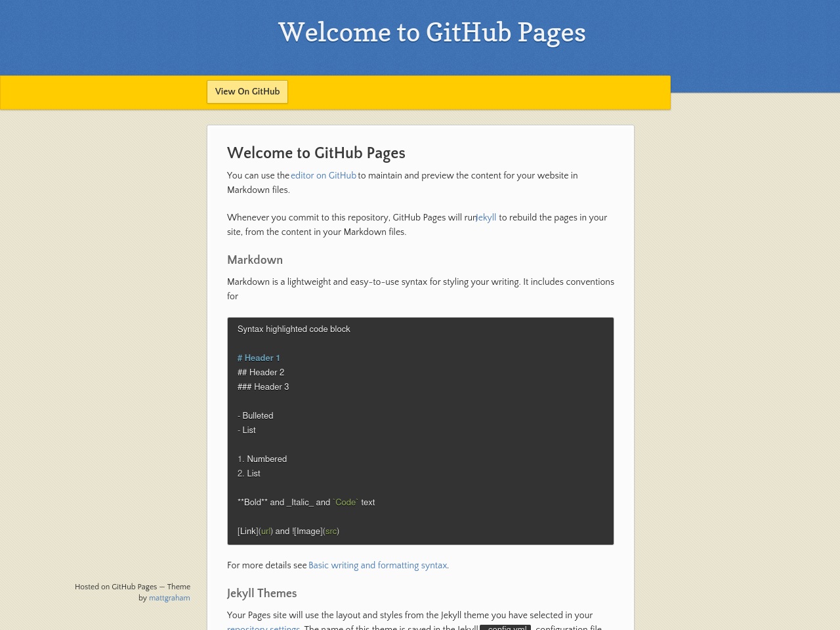
Task: Click the 1. Numbered code line
Action: [262, 459]
